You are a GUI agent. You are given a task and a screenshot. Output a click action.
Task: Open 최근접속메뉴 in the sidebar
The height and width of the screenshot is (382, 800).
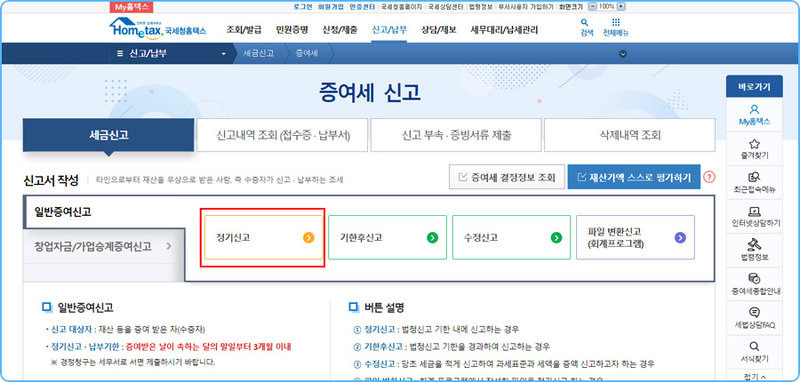[x=754, y=183]
